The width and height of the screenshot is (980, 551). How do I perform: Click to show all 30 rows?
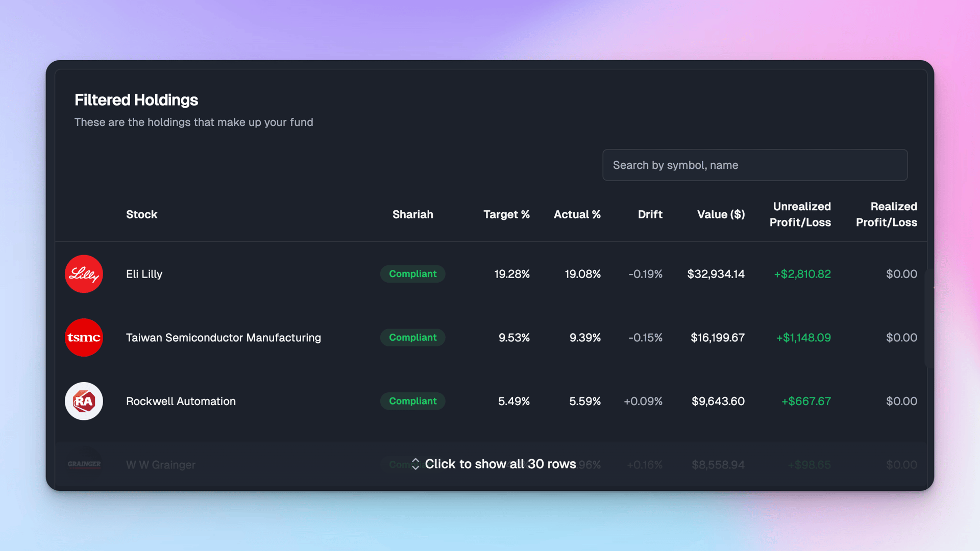pyautogui.click(x=500, y=464)
